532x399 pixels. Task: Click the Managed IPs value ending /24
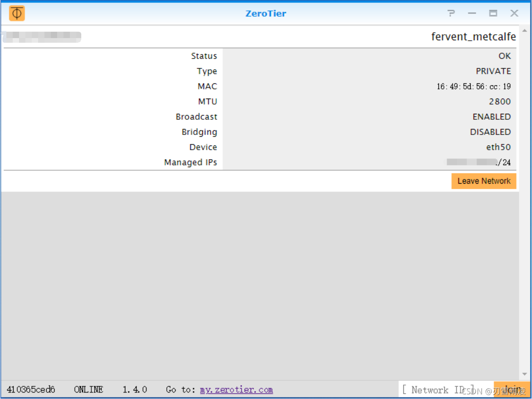click(x=479, y=162)
